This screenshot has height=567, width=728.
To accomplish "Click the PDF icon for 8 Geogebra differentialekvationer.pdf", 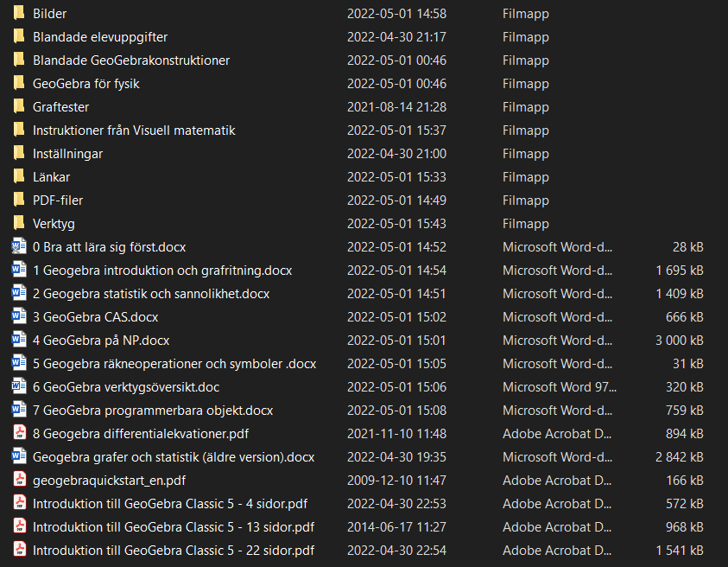I will pyautogui.click(x=19, y=434).
